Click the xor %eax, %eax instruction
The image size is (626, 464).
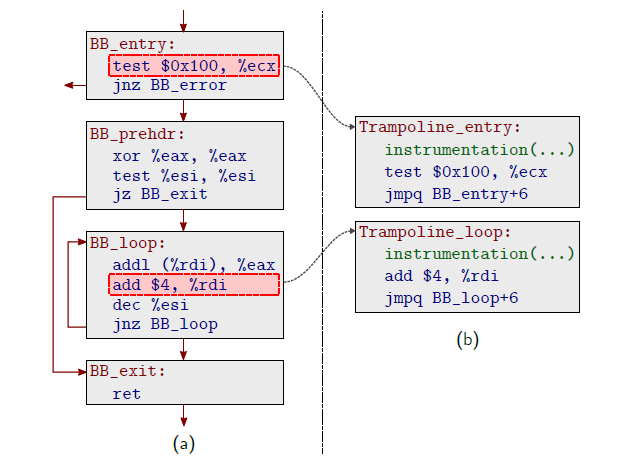[x=180, y=155]
